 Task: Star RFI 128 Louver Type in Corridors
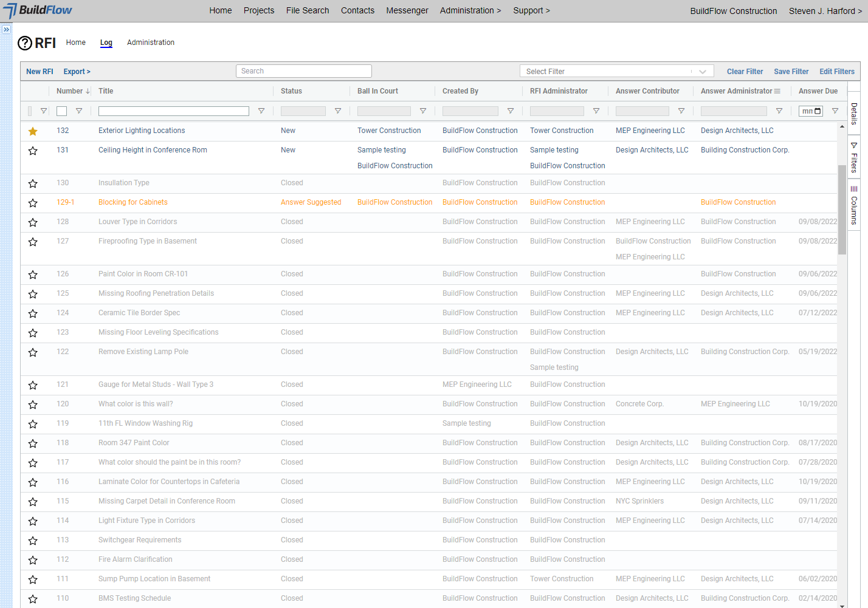[x=33, y=222]
